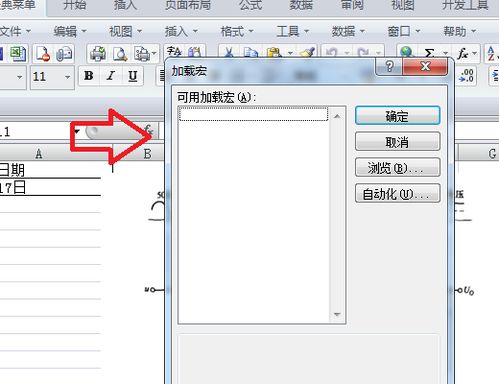This screenshot has height=384, width=499.
Task: Expand the fx function dropdown arrow
Action: [475, 53]
